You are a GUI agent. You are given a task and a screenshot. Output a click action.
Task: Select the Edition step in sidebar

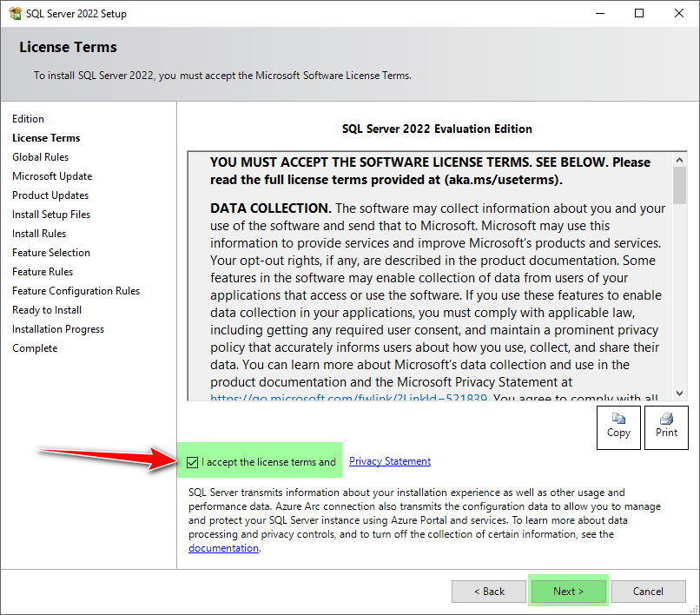(x=28, y=119)
